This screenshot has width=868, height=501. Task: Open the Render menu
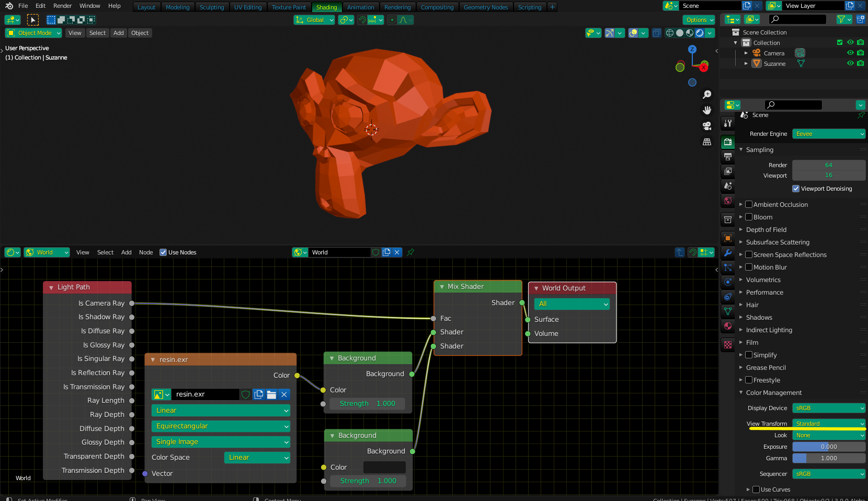point(62,6)
